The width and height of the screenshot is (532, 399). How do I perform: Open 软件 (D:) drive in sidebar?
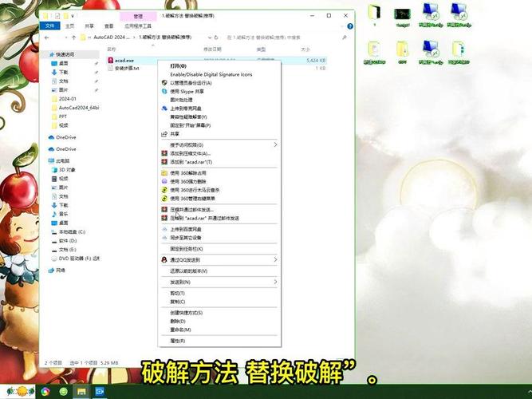[68, 241]
